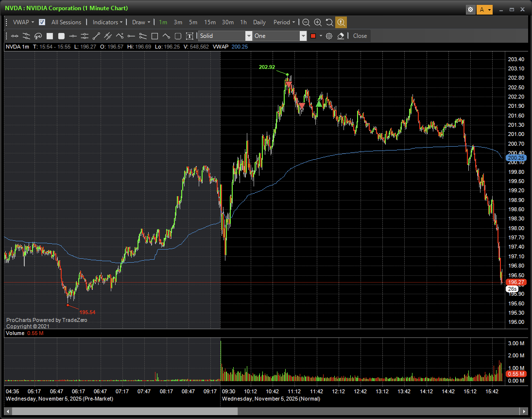Click the All Sessions label
The width and height of the screenshot is (532, 419).
(66, 22)
